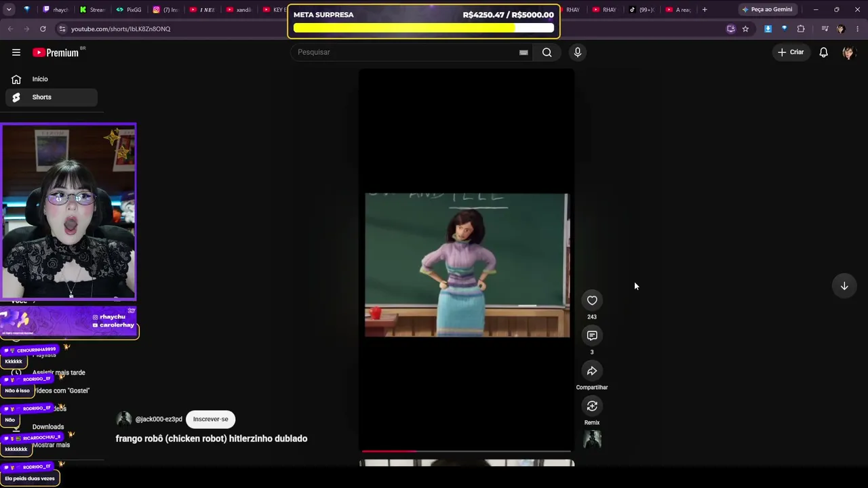Open the Chrome profile avatar
Screen dimensions: 868x488
[x=841, y=29]
